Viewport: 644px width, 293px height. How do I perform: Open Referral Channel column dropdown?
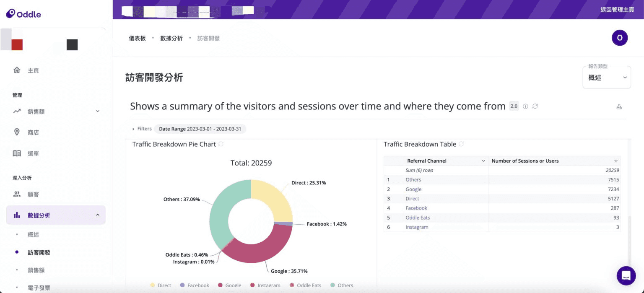(483, 161)
